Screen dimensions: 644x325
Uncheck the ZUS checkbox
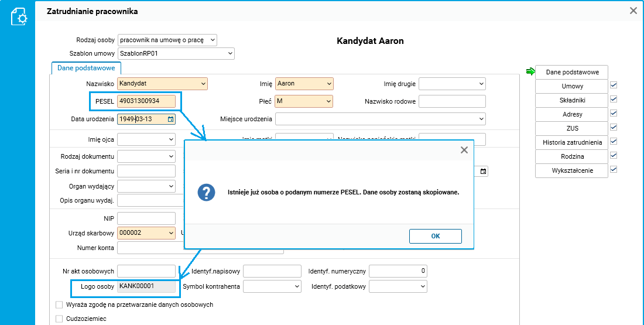(614, 128)
